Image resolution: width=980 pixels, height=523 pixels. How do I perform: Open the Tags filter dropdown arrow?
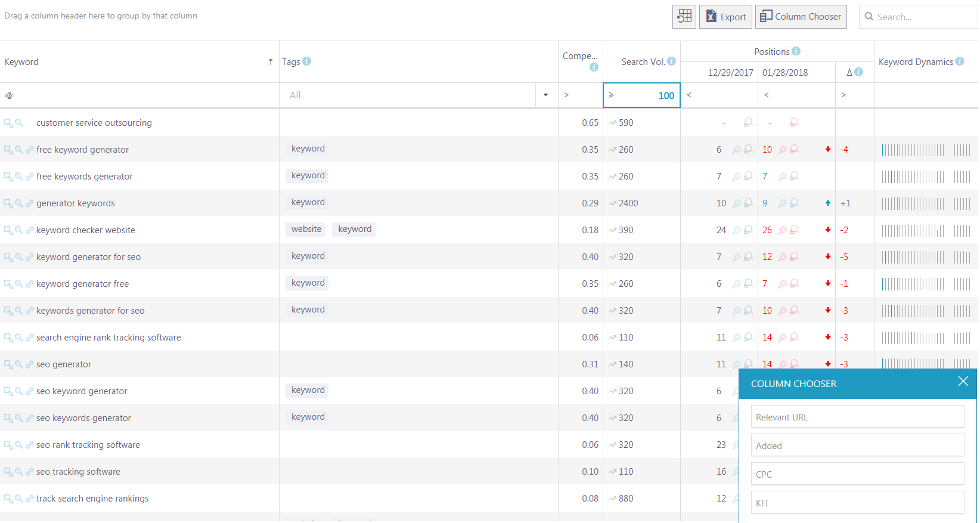pos(546,95)
